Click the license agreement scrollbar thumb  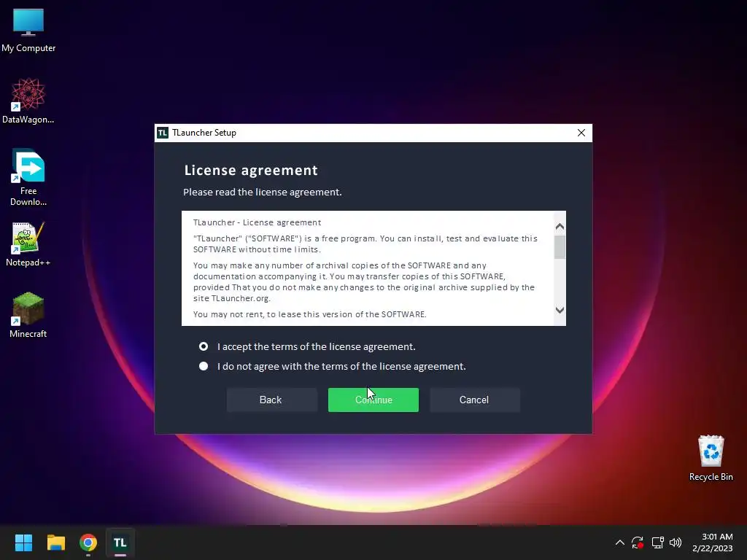(x=560, y=246)
